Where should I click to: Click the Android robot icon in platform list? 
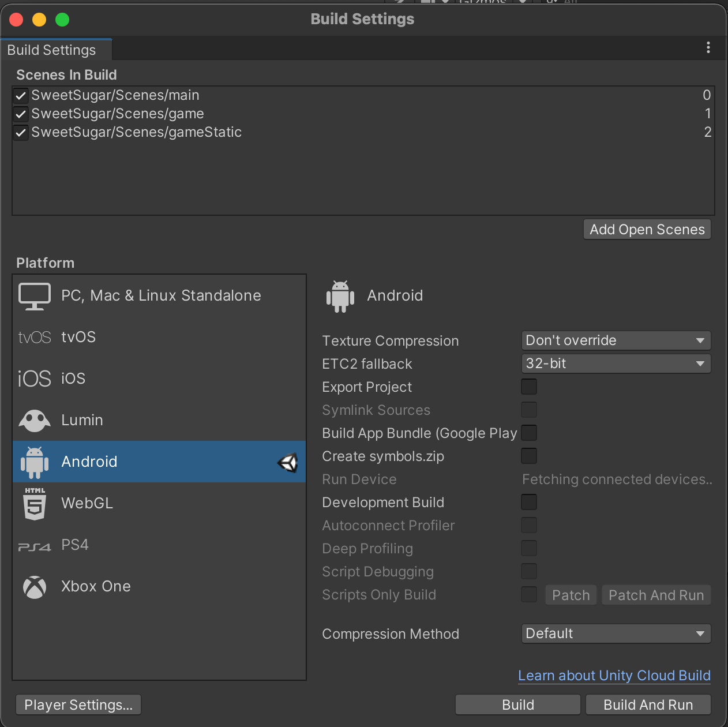point(35,462)
